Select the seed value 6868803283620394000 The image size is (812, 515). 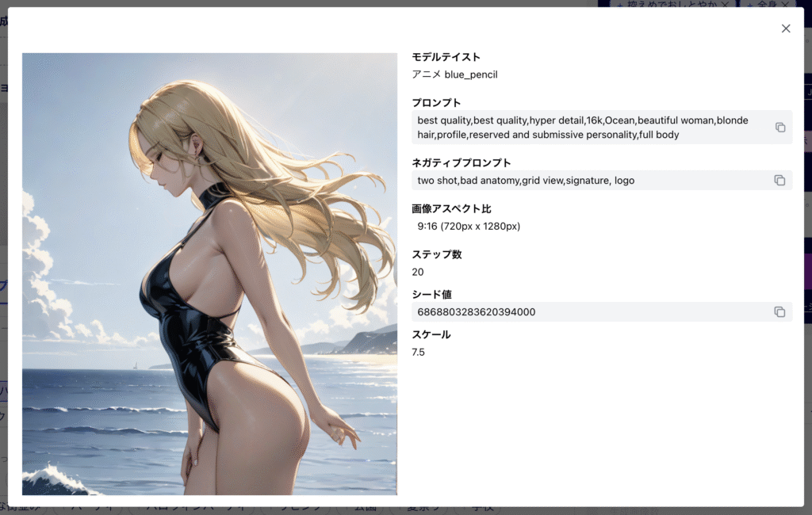477,311
